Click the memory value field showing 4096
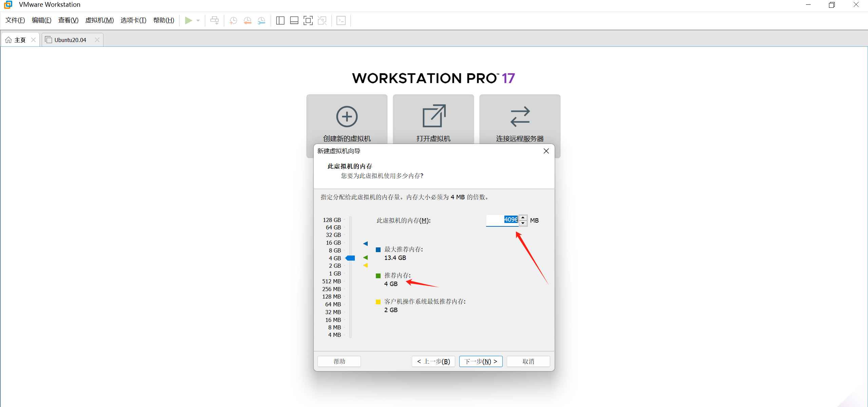This screenshot has height=407, width=868. 502,220
